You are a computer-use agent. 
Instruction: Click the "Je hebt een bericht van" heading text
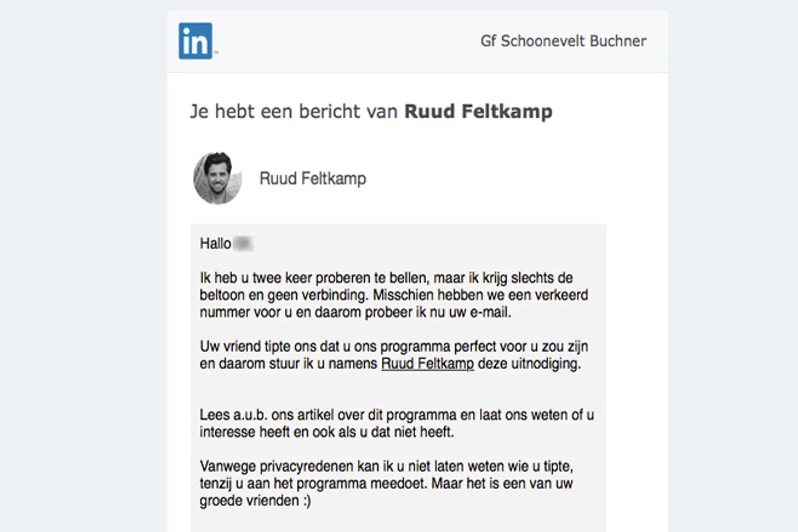click(294, 111)
